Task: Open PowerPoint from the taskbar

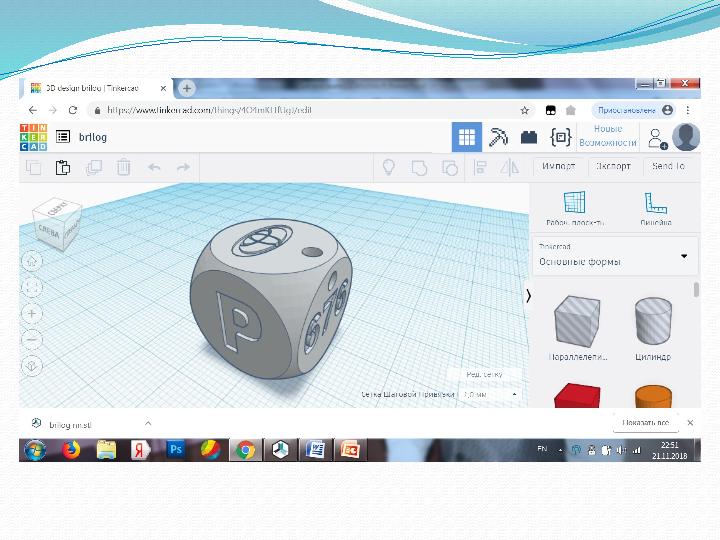Action: 350,450
